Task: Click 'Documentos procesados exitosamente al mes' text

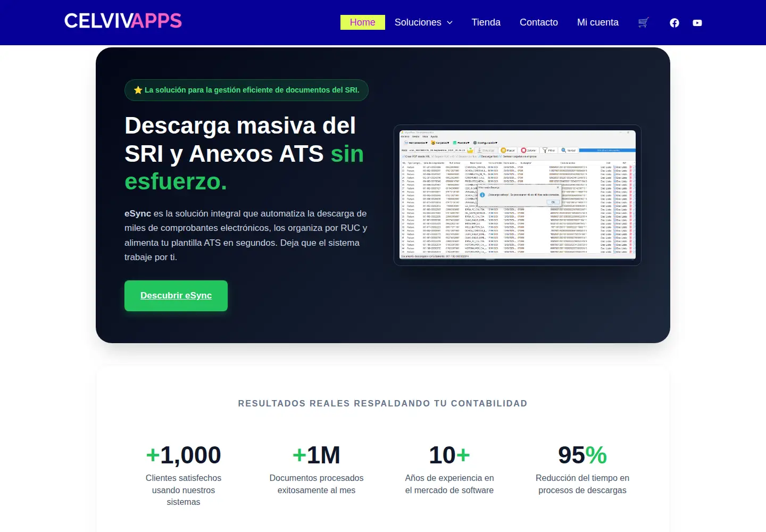Action: pyautogui.click(x=317, y=484)
